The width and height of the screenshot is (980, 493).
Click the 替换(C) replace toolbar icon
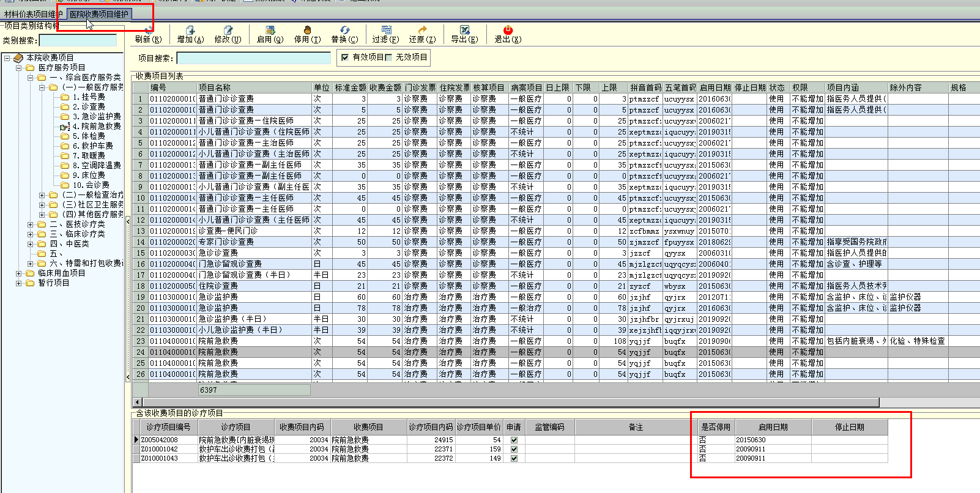pos(344,30)
